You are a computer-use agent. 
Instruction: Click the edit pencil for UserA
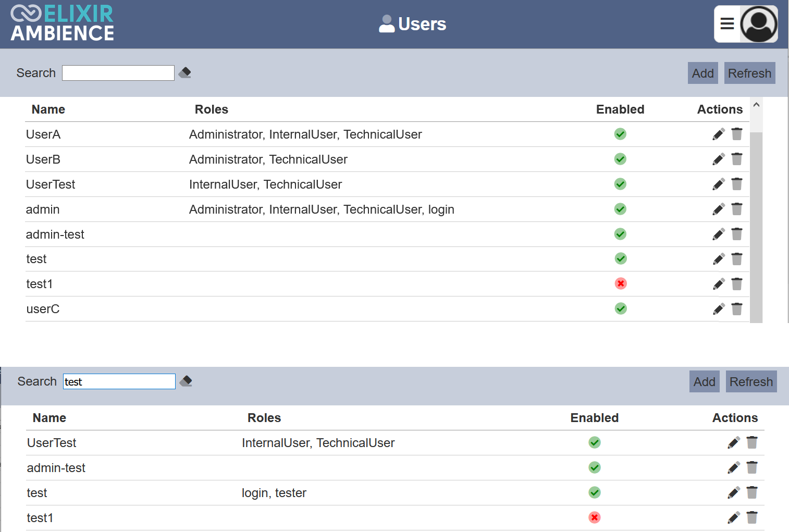719,134
